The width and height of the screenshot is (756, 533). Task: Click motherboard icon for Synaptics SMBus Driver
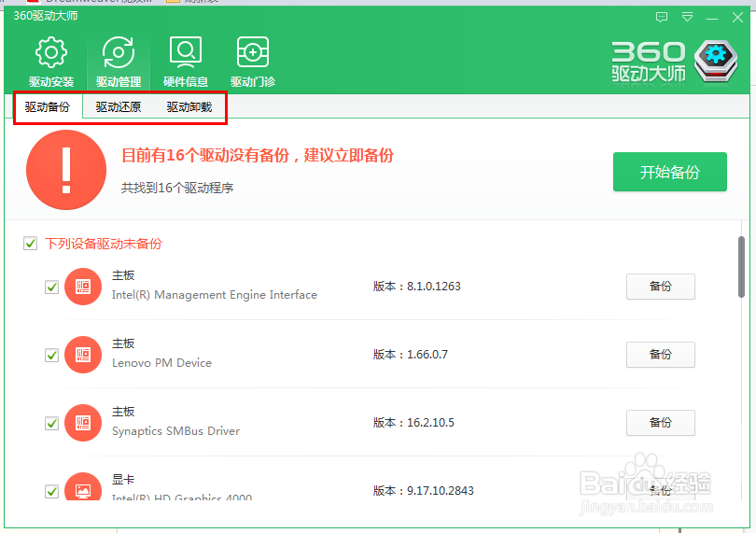pyautogui.click(x=83, y=423)
